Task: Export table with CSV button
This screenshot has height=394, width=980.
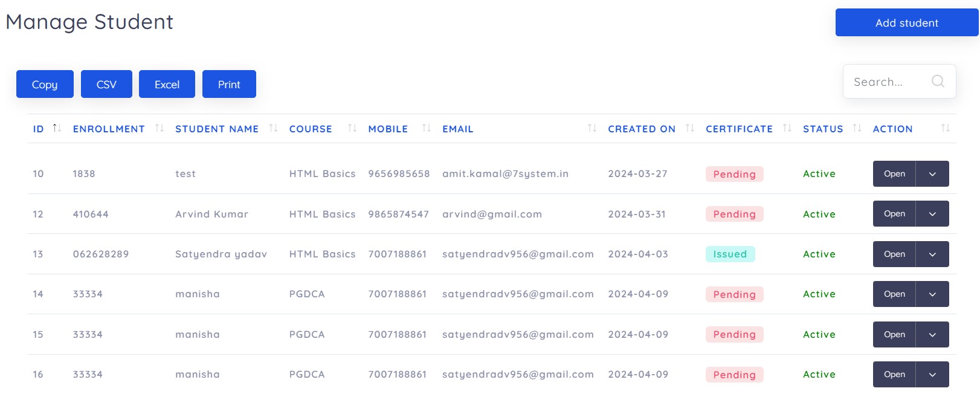Action: point(106,85)
